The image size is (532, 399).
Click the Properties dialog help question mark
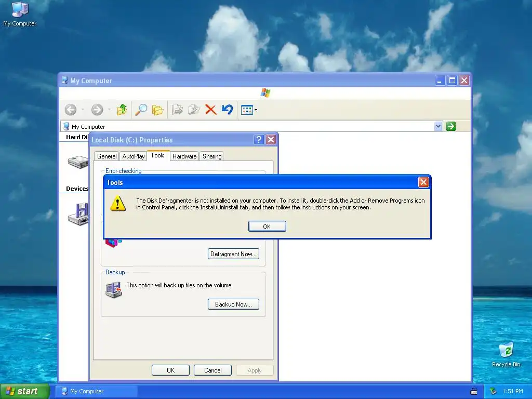pos(259,139)
